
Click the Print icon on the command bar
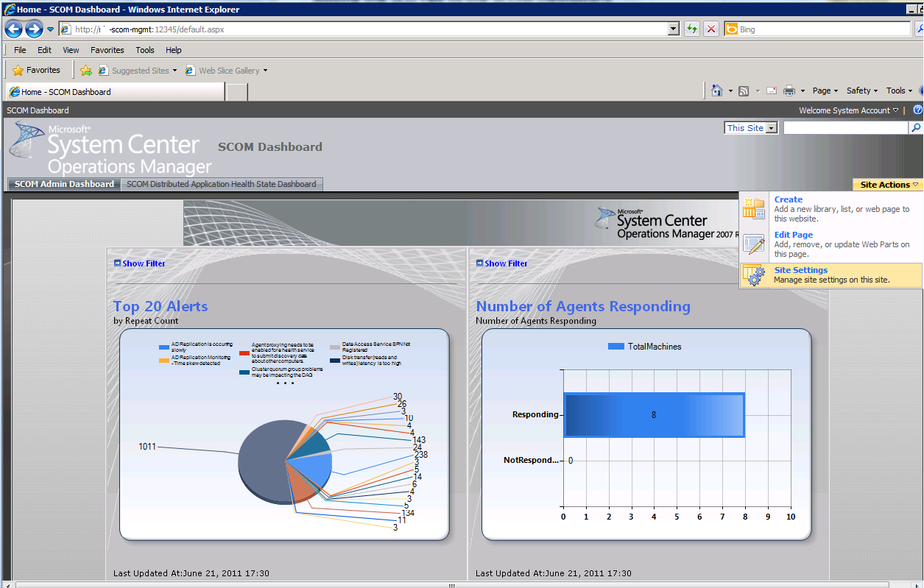[789, 90]
